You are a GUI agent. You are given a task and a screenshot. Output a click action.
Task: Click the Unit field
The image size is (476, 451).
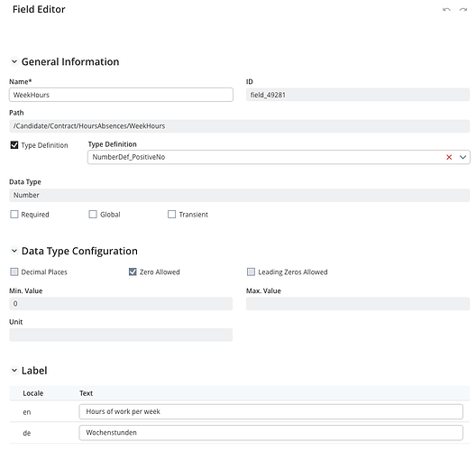pos(121,335)
